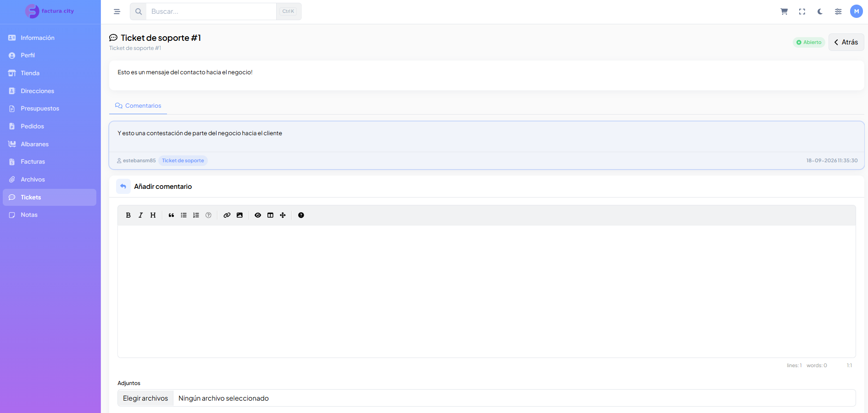
Task: Open the markdown help guide icon
Action: pyautogui.click(x=301, y=215)
